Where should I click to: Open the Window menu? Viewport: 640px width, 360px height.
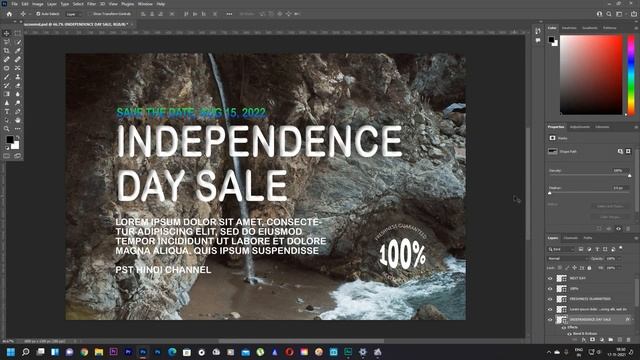coord(145,4)
